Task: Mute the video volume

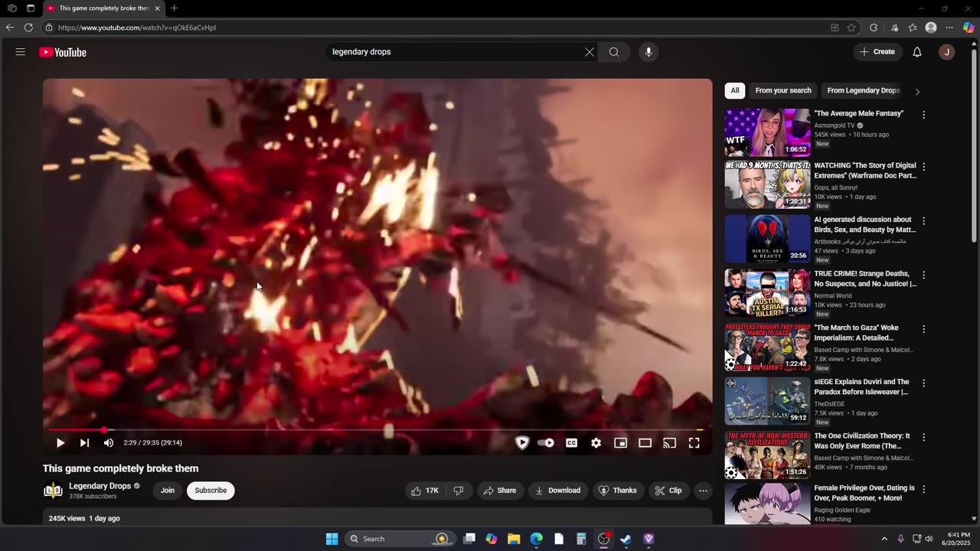Action: click(109, 442)
